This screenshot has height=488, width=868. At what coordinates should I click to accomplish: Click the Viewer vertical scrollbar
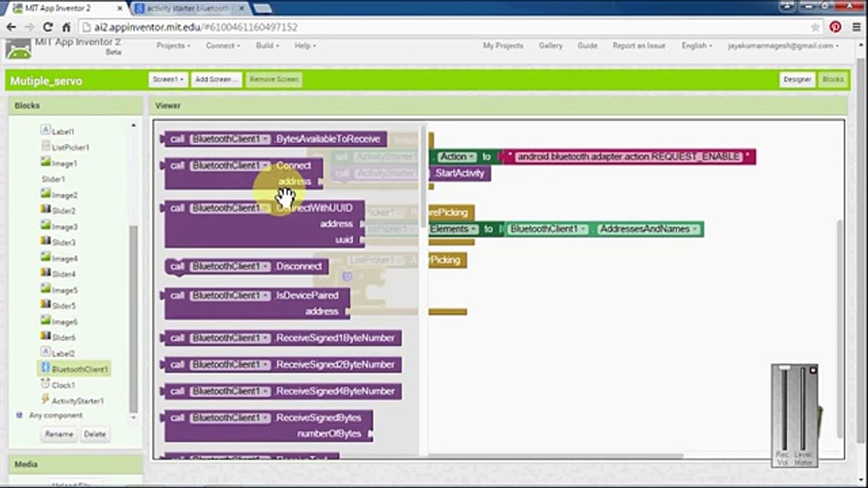point(841,329)
